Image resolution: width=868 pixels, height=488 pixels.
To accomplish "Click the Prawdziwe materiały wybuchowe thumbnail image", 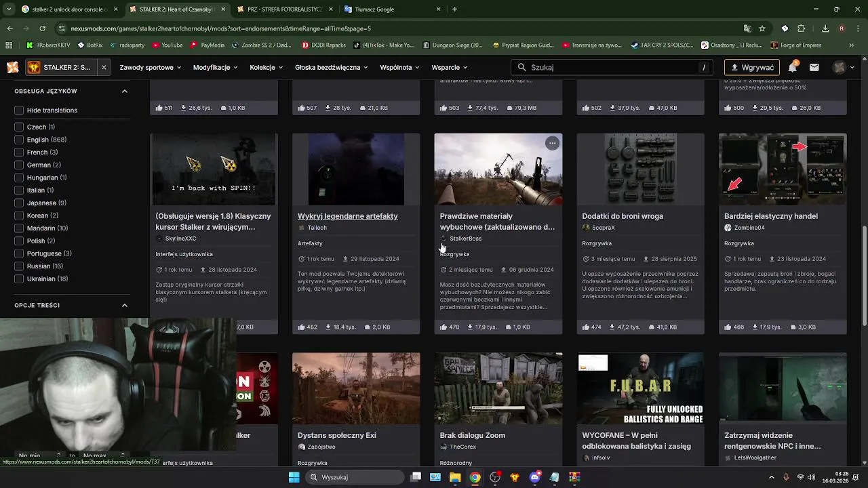I will (498, 169).
